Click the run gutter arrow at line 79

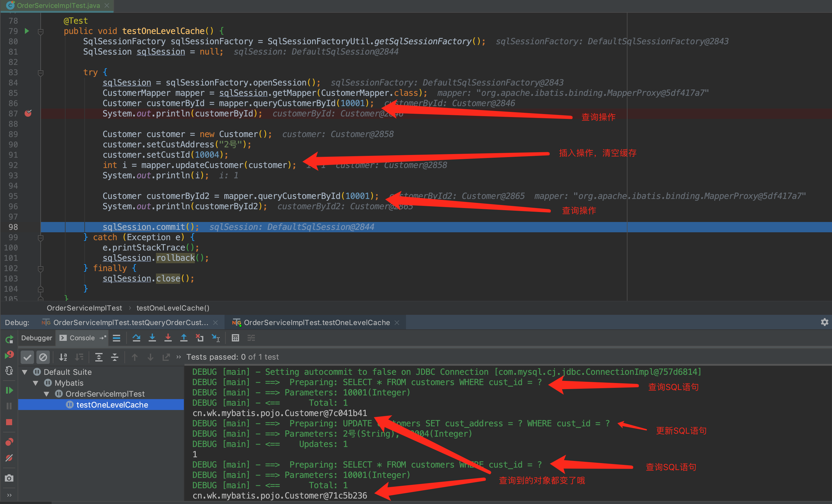27,31
